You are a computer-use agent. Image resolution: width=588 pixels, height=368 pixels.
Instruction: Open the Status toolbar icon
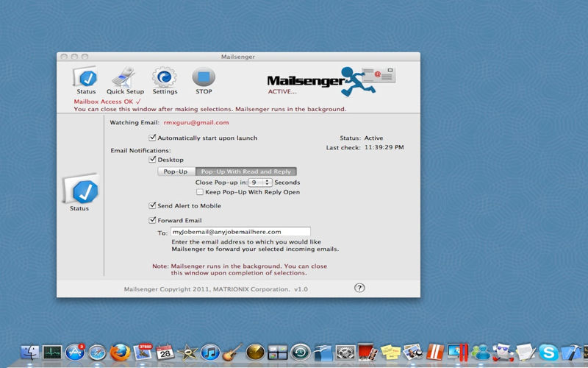pyautogui.click(x=86, y=78)
